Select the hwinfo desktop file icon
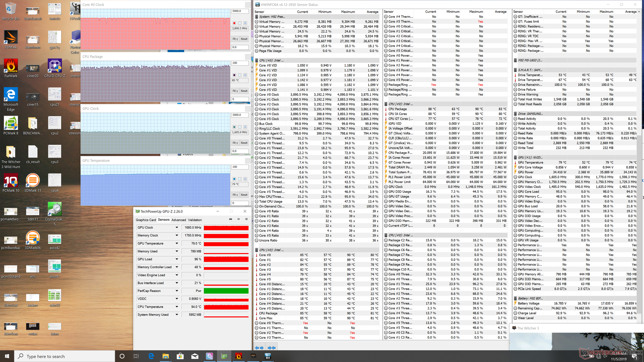 point(55,11)
